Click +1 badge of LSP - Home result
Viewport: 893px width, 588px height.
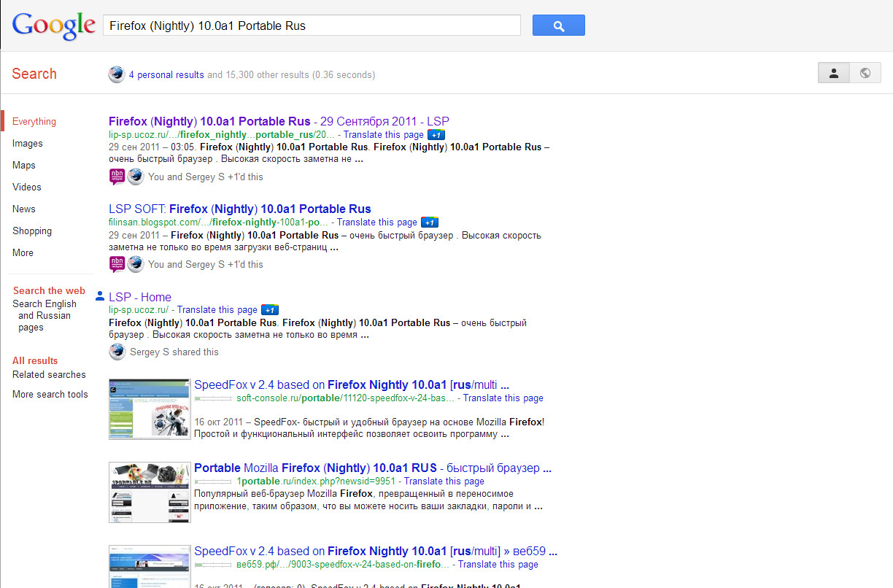pos(270,310)
